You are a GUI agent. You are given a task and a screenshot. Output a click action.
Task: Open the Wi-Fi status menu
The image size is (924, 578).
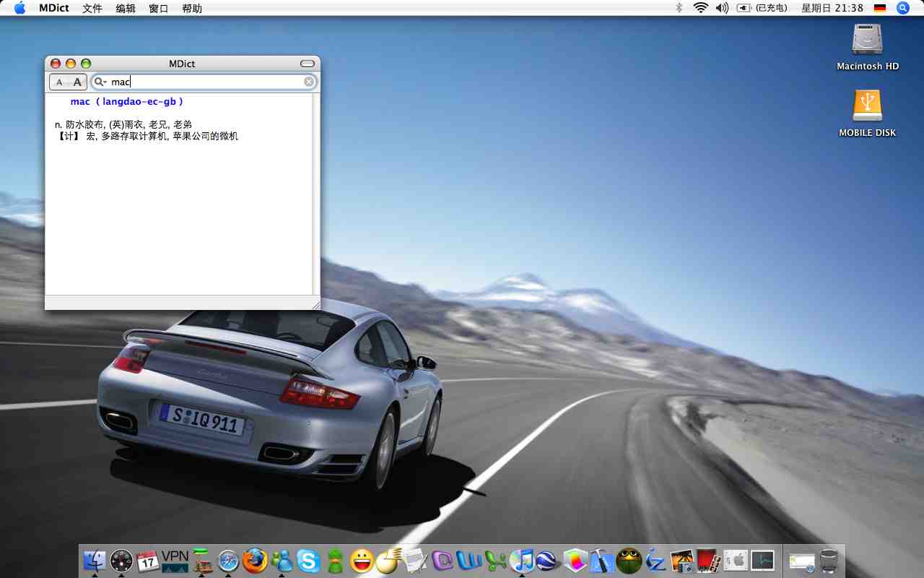tap(699, 8)
